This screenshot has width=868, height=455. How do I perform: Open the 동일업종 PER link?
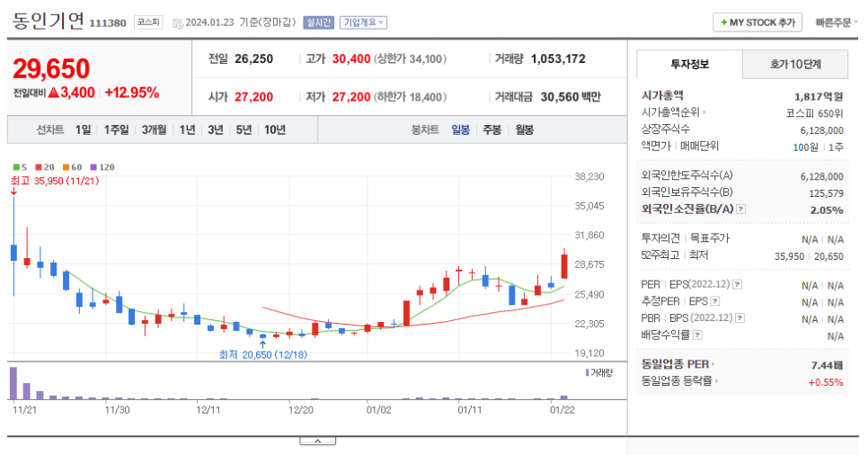tap(678, 364)
